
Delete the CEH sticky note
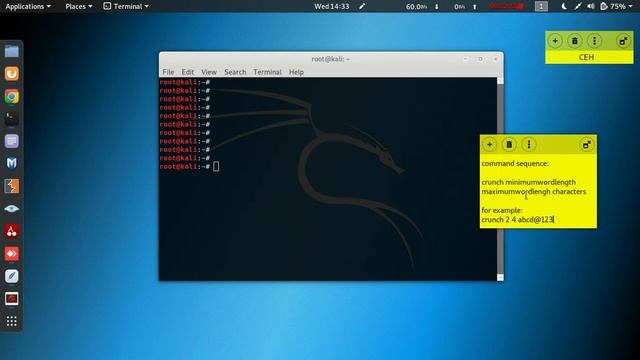575,41
